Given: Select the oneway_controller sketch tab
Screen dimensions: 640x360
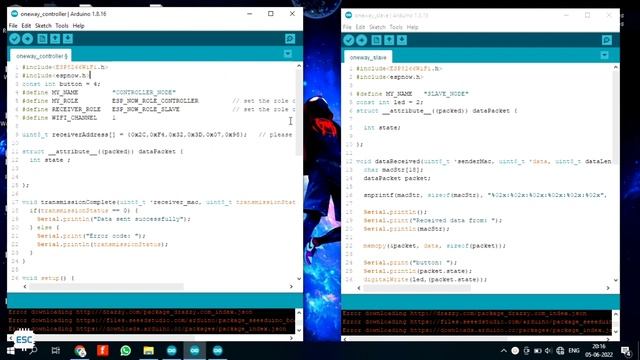Looking at the screenshot, I should 41,56.
